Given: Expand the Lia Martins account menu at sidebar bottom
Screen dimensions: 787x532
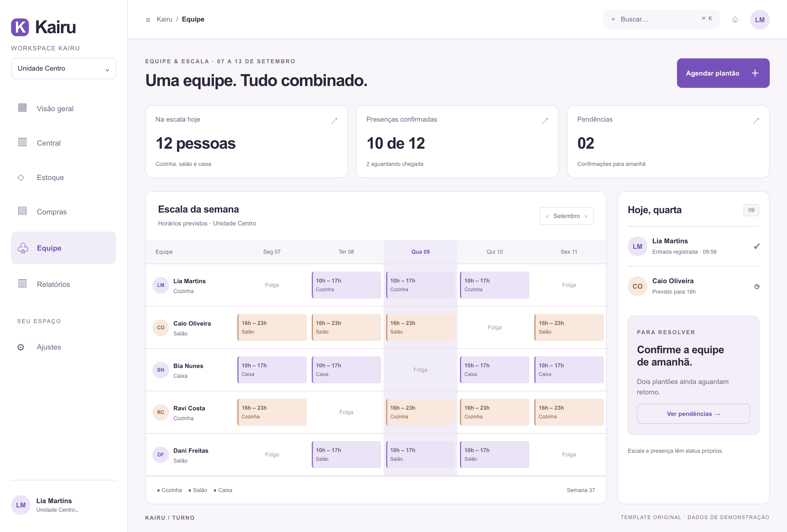Looking at the screenshot, I should point(64,505).
